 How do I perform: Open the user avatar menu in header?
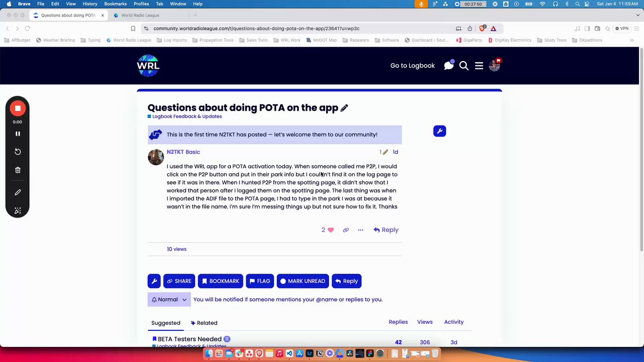pos(495,65)
